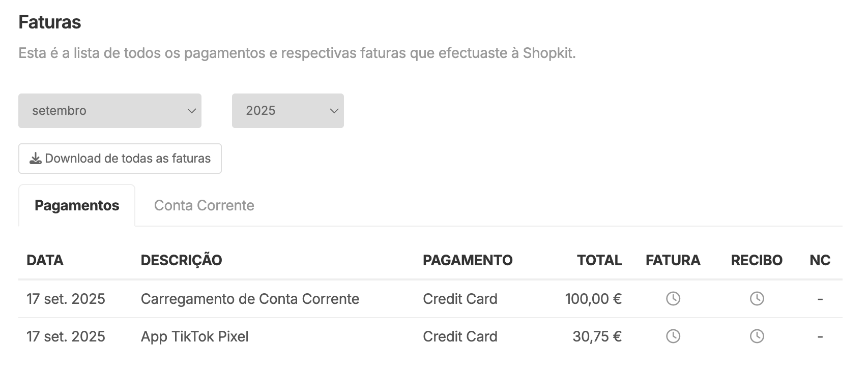Select the App TikTok Pixel row description

[194, 336]
